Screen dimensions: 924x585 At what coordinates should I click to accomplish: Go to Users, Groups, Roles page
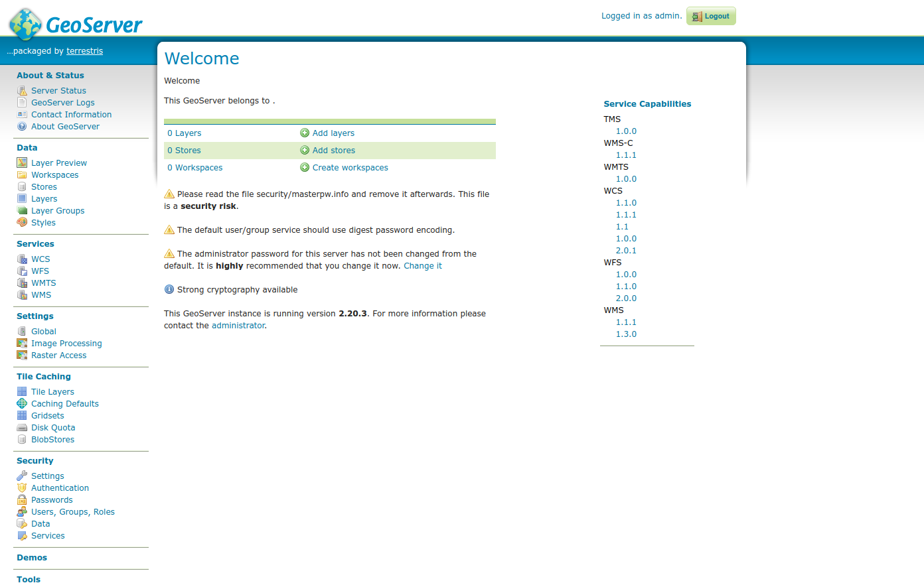pyautogui.click(x=73, y=512)
